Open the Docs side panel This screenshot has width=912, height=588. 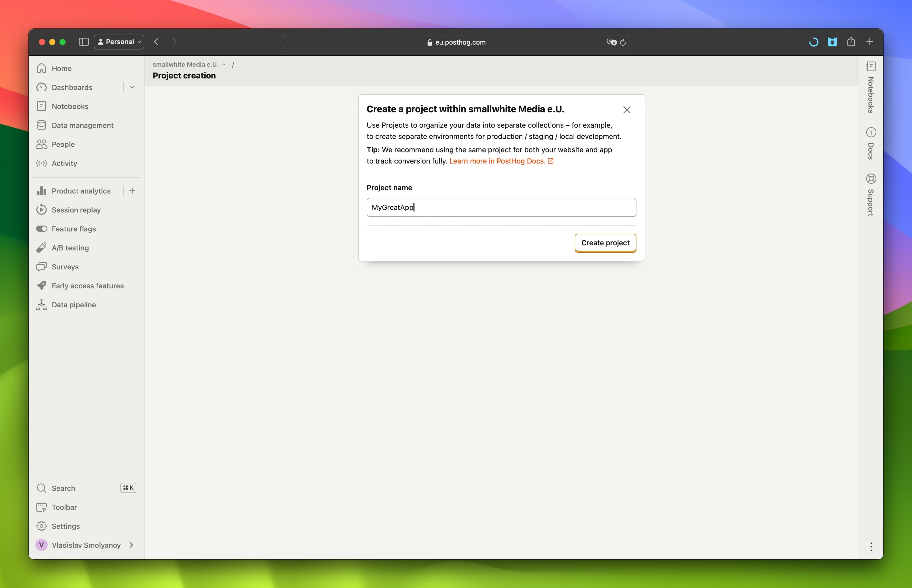pos(871,144)
